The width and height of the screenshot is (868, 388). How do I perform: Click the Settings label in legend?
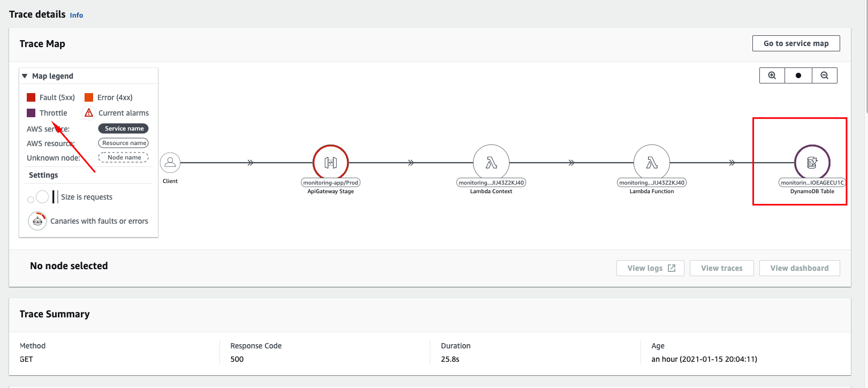pyautogui.click(x=43, y=175)
